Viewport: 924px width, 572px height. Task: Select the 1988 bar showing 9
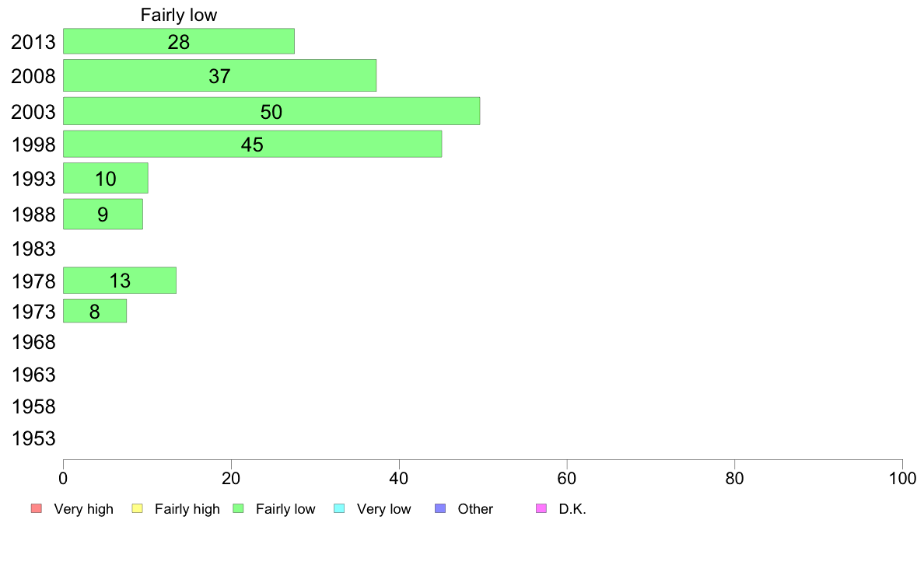point(103,214)
